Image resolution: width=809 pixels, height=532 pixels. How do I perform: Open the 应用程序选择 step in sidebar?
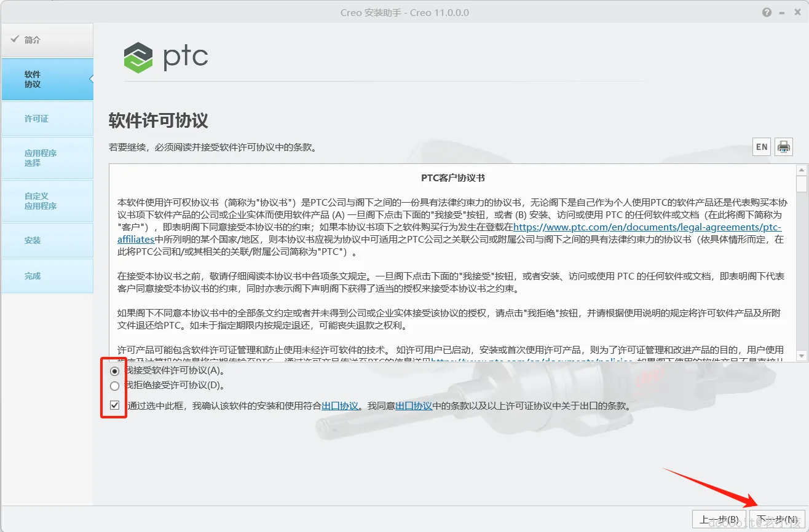(x=47, y=158)
